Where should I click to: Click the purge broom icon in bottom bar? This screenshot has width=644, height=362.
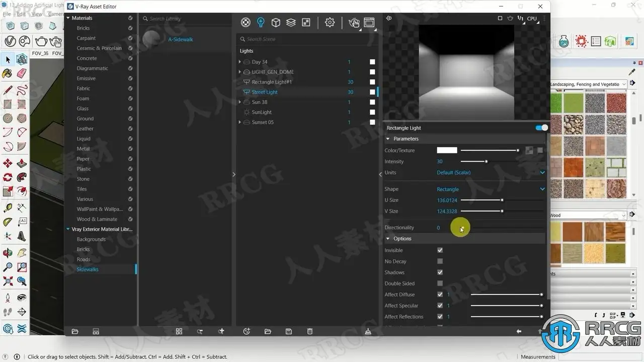pyautogui.click(x=368, y=331)
